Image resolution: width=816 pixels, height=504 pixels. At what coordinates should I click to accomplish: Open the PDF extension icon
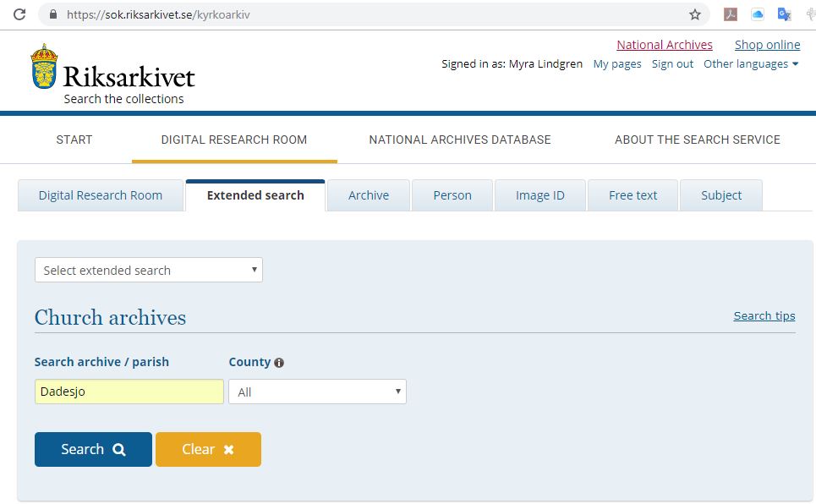pyautogui.click(x=730, y=14)
